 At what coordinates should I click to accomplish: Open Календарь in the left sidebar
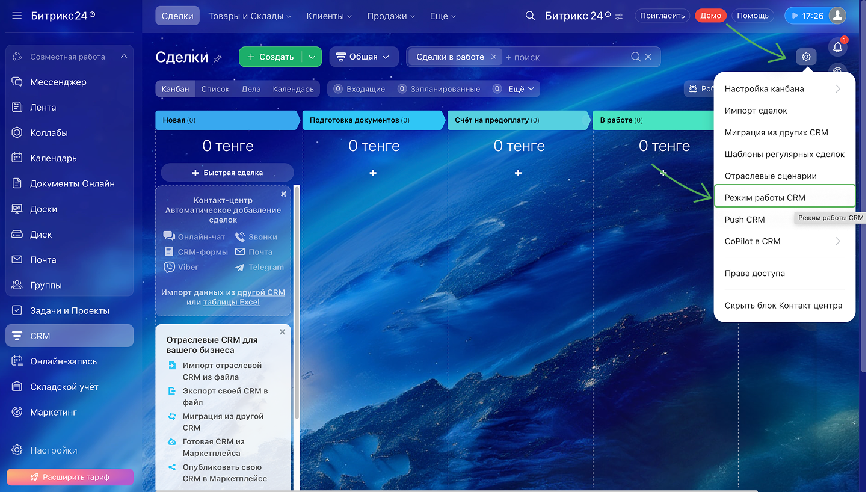click(54, 158)
